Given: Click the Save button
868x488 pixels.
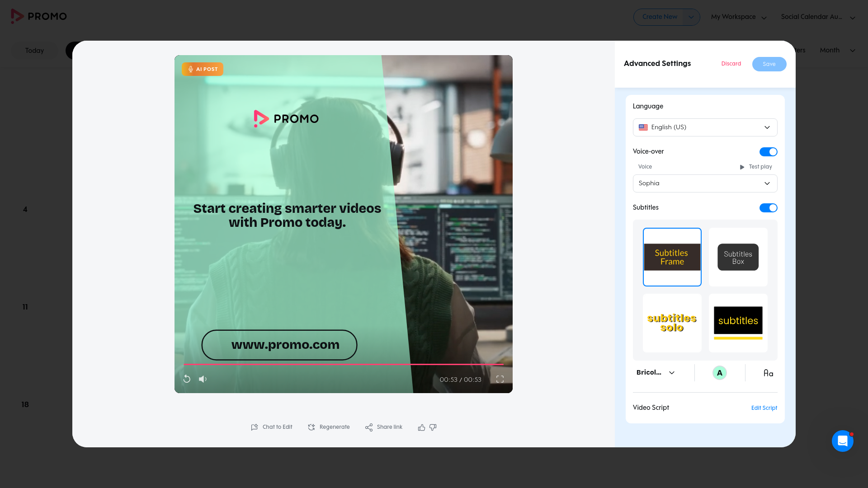Looking at the screenshot, I should [x=769, y=64].
